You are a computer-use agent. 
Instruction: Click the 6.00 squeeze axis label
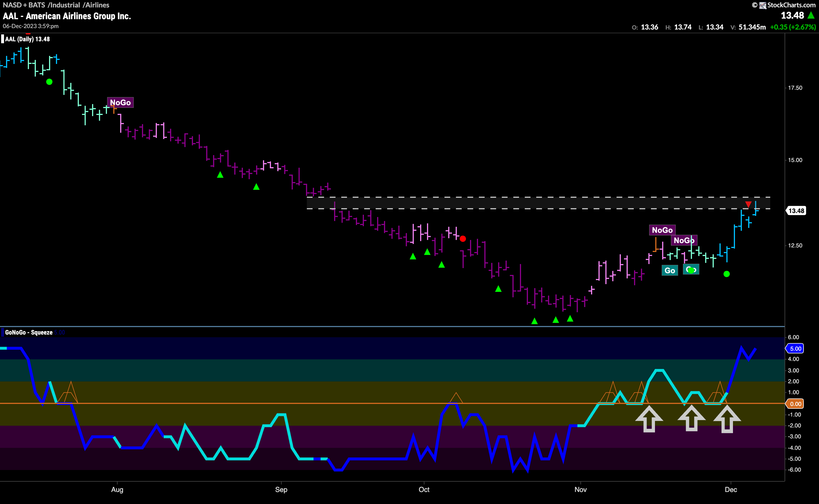pyautogui.click(x=794, y=337)
